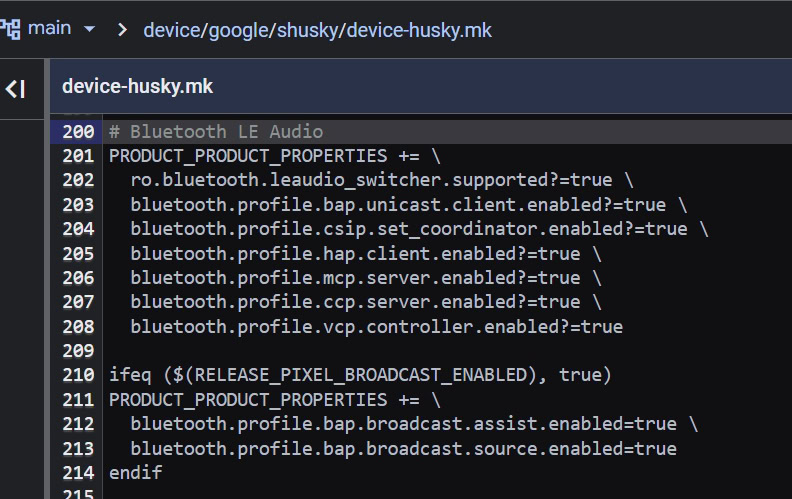
Task: Collapse the file tree side panel
Action: [x=15, y=89]
